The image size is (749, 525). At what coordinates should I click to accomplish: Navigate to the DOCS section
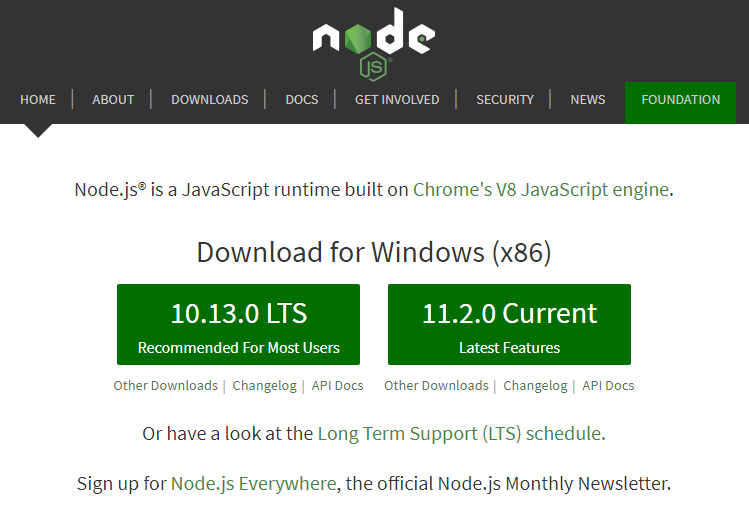click(x=301, y=99)
